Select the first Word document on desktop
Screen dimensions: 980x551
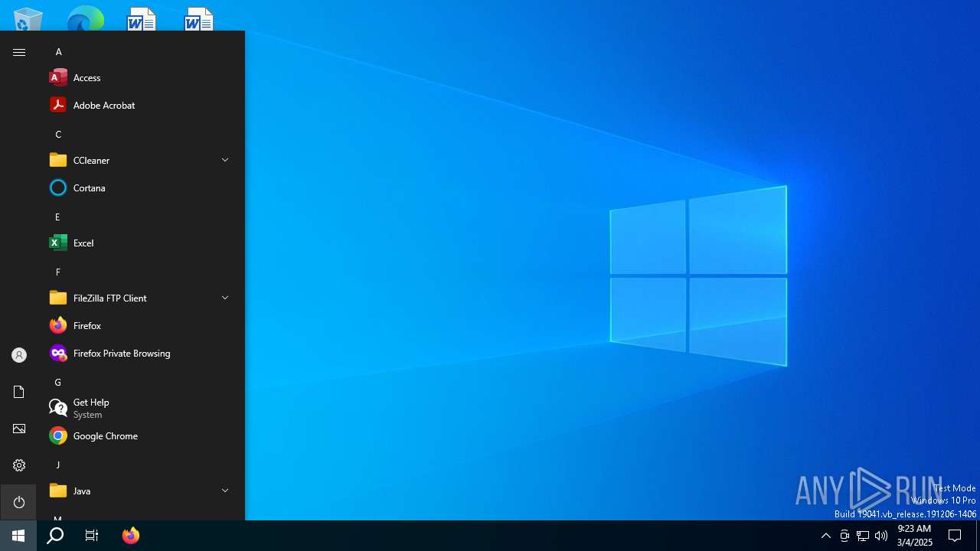point(142,18)
